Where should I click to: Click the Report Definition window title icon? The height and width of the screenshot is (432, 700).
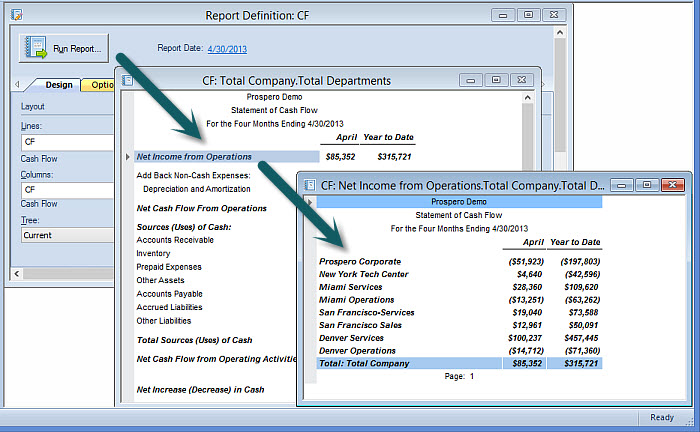click(x=16, y=16)
